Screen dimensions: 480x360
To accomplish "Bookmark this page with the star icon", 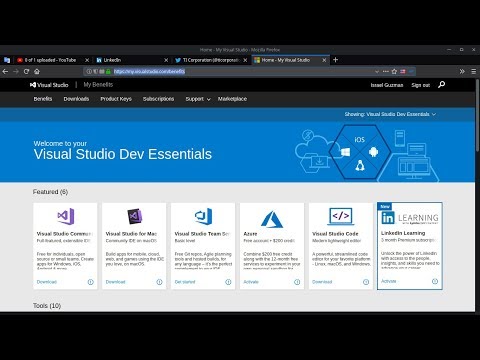I will click(394, 71).
